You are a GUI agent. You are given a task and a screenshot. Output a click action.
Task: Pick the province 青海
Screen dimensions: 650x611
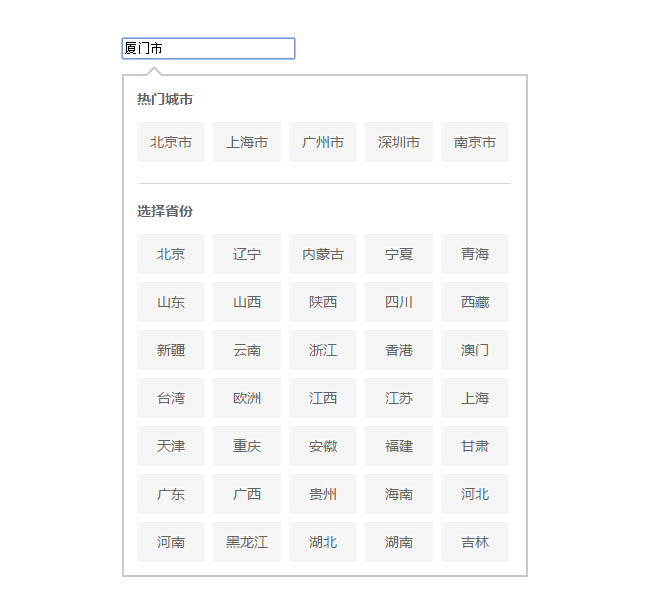pos(475,254)
